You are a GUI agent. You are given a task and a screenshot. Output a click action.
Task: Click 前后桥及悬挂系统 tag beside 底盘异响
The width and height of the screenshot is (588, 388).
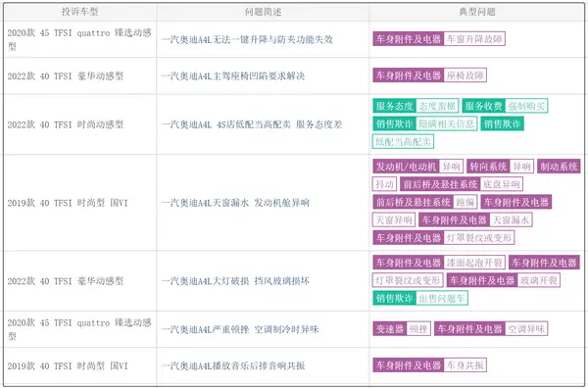440,184
